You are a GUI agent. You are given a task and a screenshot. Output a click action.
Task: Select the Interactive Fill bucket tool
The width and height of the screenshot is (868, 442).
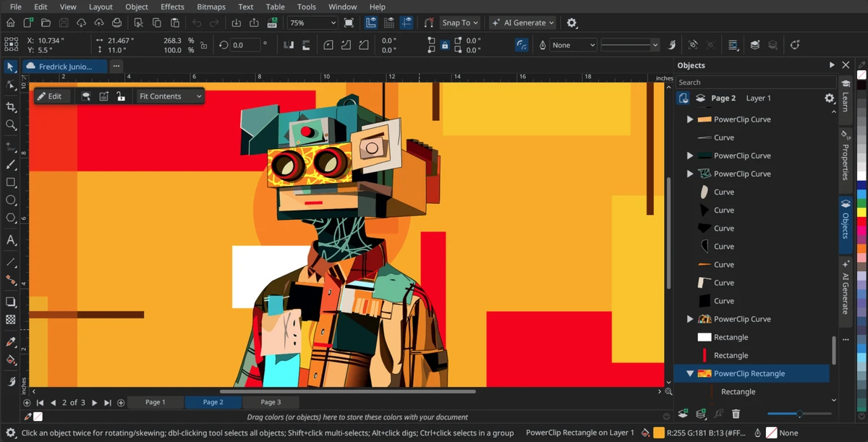pos(11,360)
